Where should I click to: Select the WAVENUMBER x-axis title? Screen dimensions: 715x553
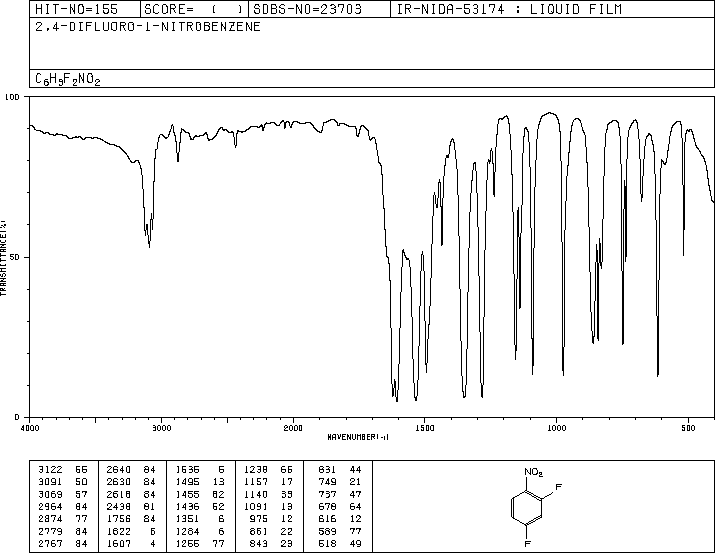(x=358, y=437)
